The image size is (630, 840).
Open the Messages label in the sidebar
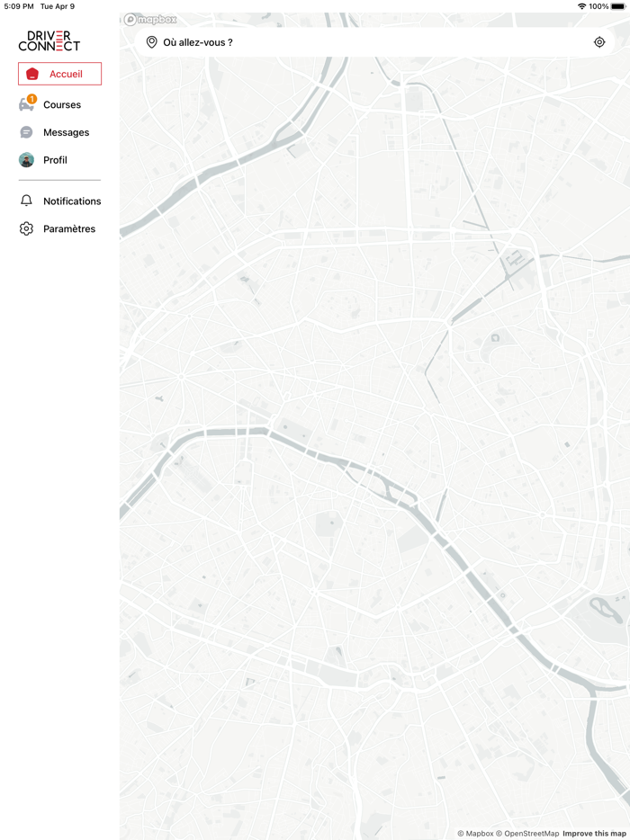click(67, 132)
